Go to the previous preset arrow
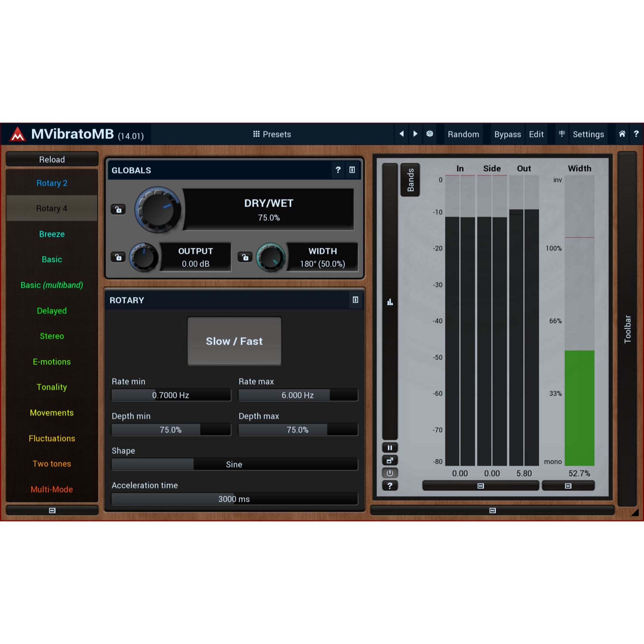 pos(402,134)
